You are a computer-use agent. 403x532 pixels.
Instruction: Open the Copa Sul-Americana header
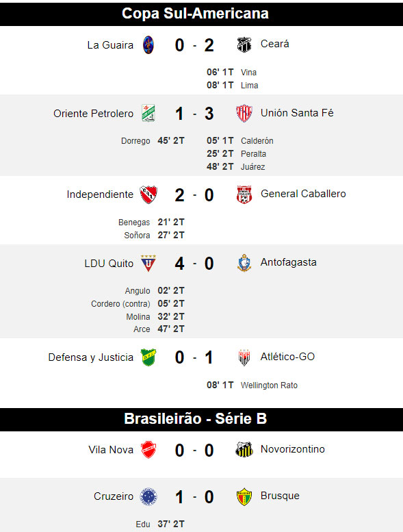[x=201, y=14]
